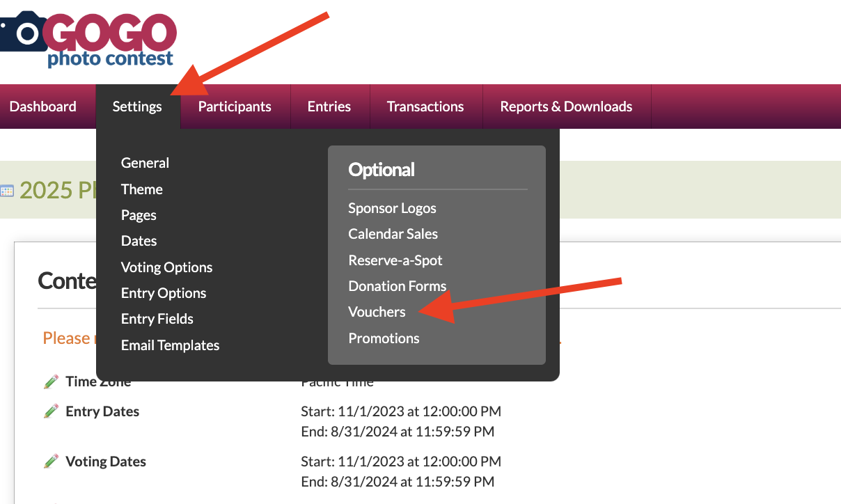
Task: Click the pencil icon next to Voting Dates
Action: [x=51, y=462]
